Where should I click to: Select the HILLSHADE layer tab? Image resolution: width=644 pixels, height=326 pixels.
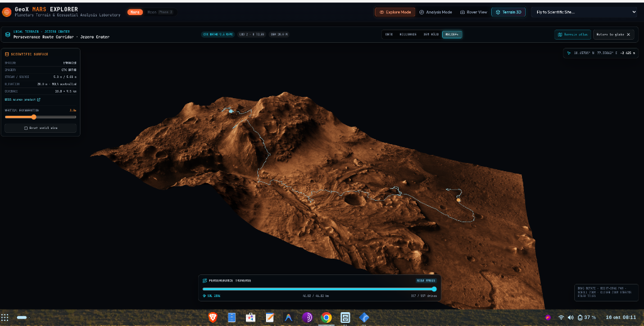pos(408,35)
